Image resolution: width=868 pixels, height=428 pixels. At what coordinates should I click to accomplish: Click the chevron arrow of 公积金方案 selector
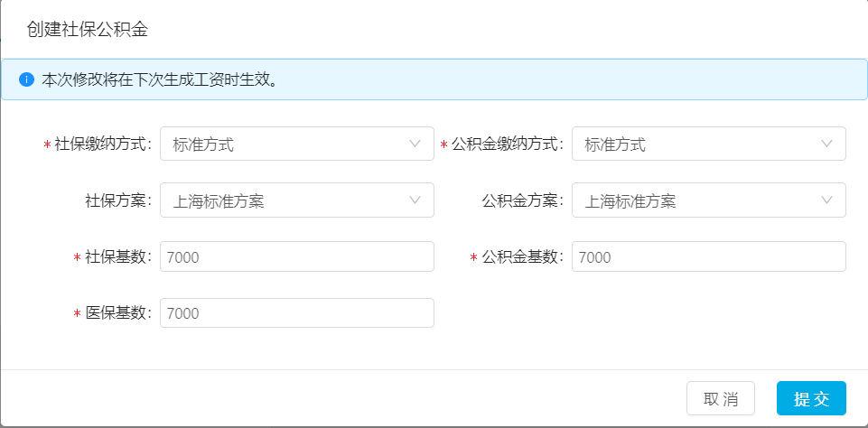[827, 200]
